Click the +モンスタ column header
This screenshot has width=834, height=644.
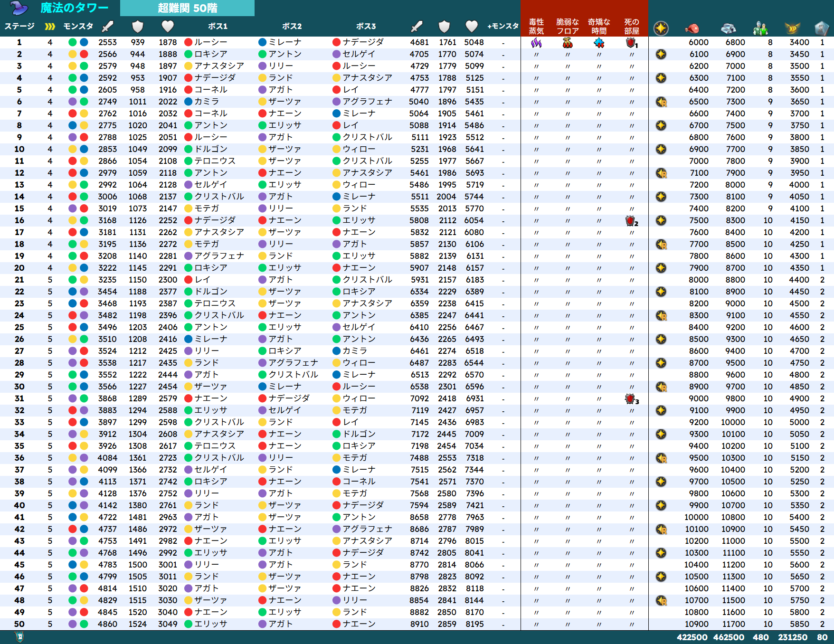click(503, 26)
